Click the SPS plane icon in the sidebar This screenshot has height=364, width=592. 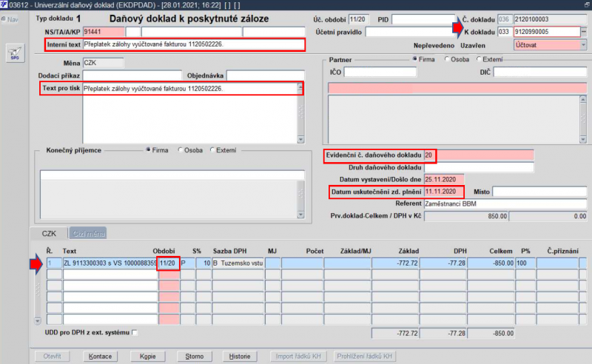pos(15,53)
